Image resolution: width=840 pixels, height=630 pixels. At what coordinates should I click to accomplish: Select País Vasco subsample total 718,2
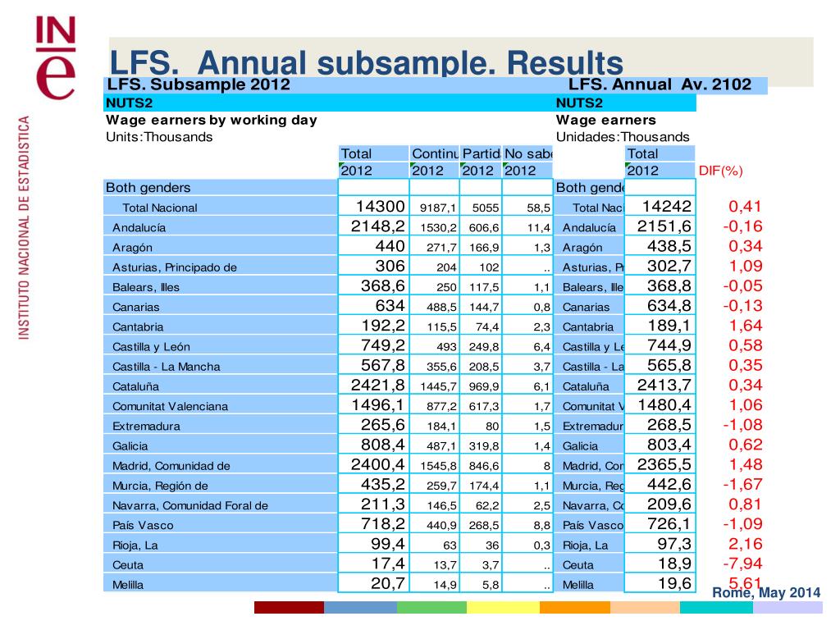[x=383, y=523]
